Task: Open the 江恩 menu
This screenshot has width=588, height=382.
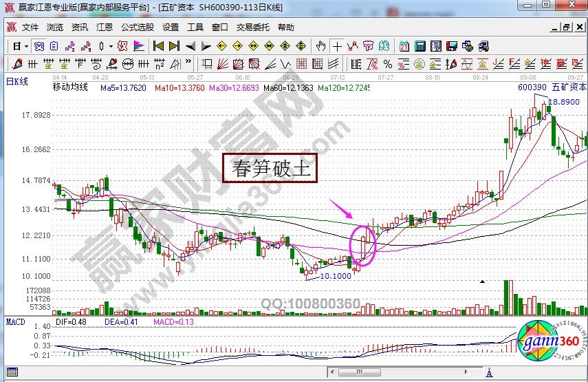Action: [x=105, y=28]
